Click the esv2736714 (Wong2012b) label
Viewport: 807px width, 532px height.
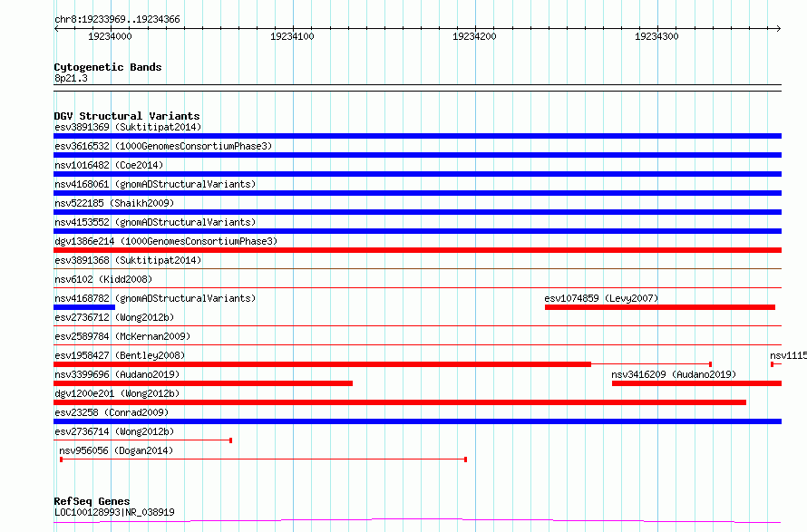(114, 431)
